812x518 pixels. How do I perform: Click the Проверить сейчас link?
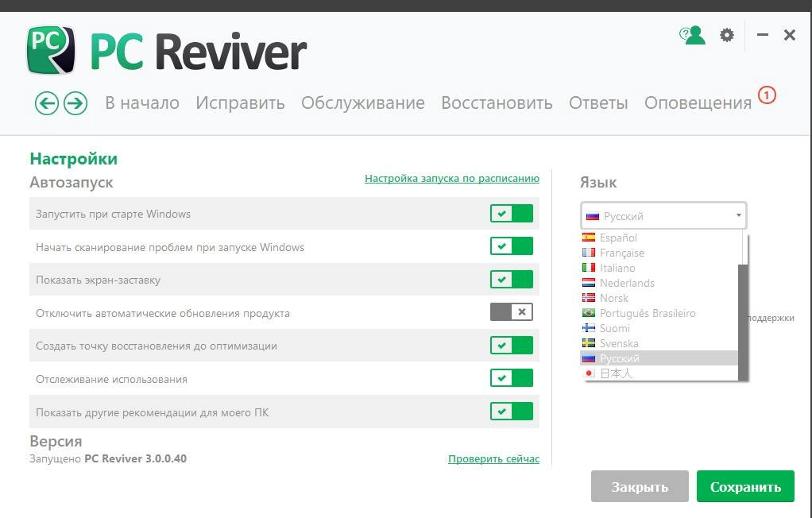[x=493, y=458]
